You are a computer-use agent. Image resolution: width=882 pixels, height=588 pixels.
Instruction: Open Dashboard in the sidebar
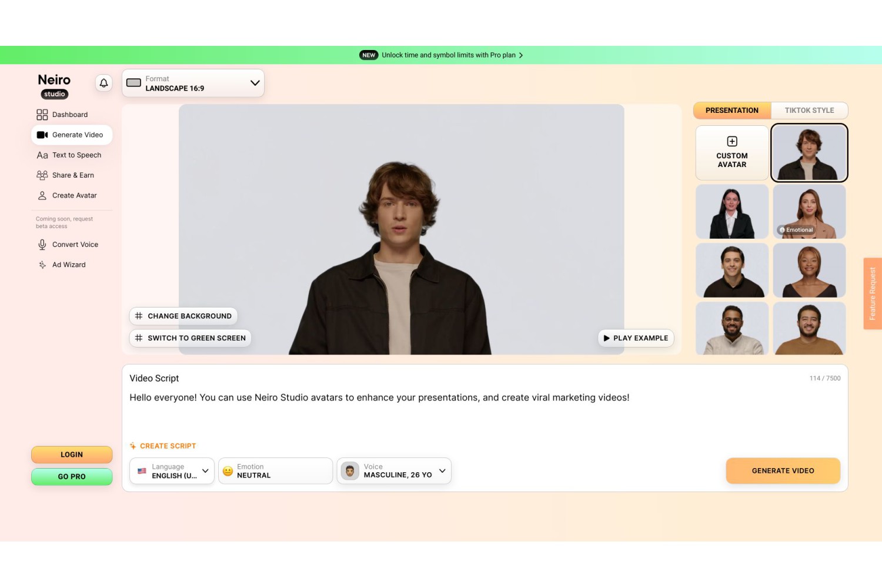click(72, 115)
